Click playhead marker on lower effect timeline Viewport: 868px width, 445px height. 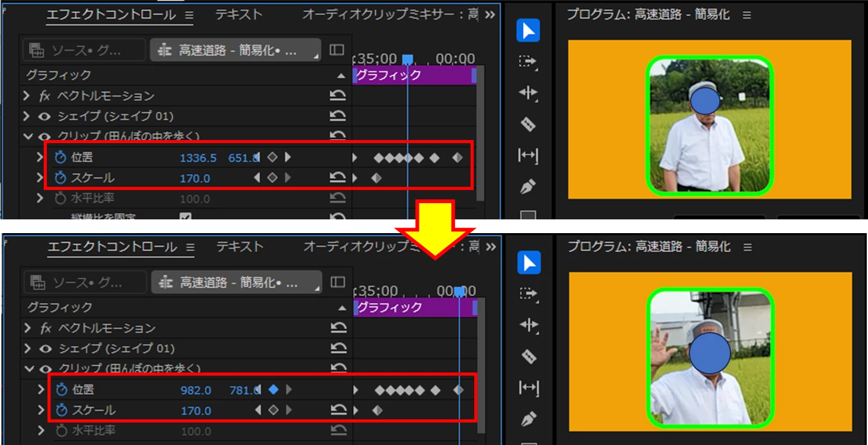(x=459, y=291)
